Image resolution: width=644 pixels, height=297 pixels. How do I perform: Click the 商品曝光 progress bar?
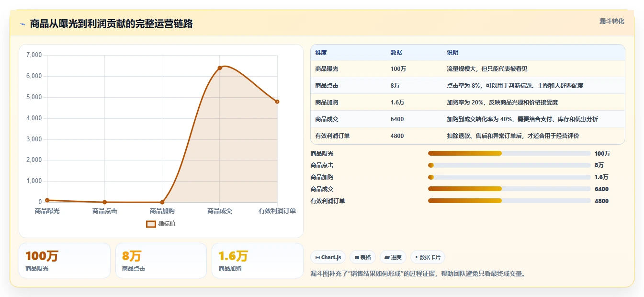tap(509, 153)
